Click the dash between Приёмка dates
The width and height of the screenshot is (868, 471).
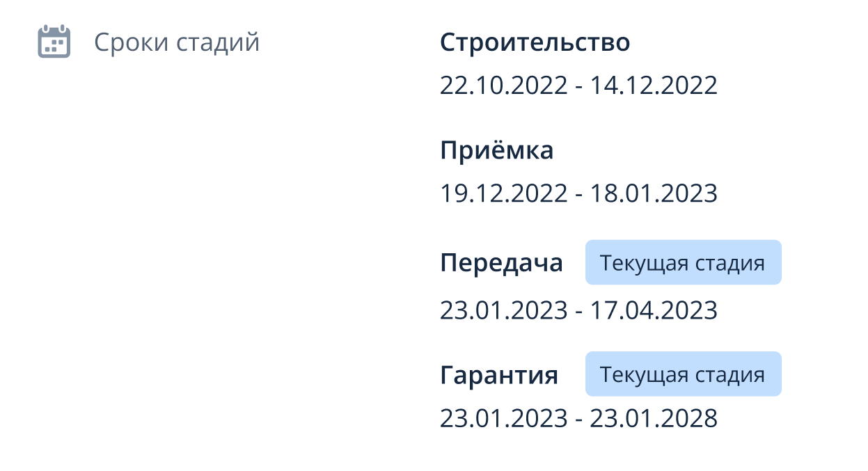click(x=579, y=194)
